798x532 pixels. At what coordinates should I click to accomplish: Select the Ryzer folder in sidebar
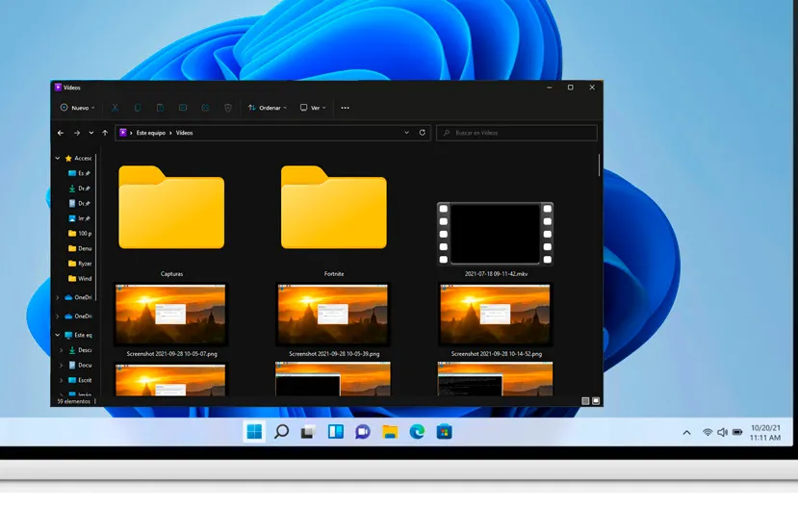click(x=79, y=264)
